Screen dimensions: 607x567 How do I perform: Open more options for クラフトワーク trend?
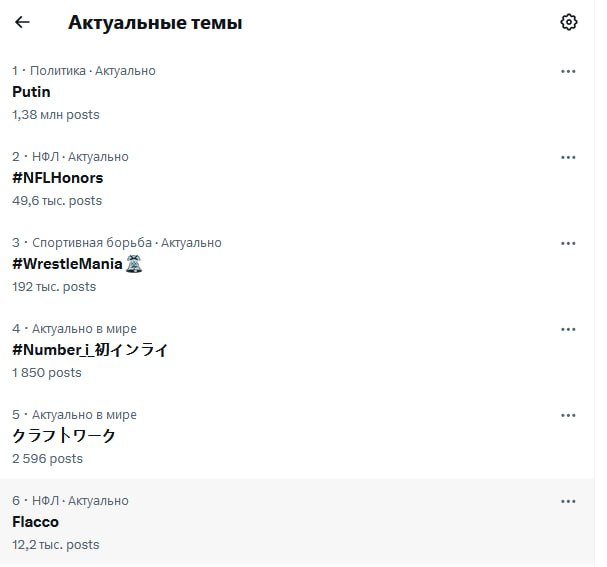click(x=568, y=415)
